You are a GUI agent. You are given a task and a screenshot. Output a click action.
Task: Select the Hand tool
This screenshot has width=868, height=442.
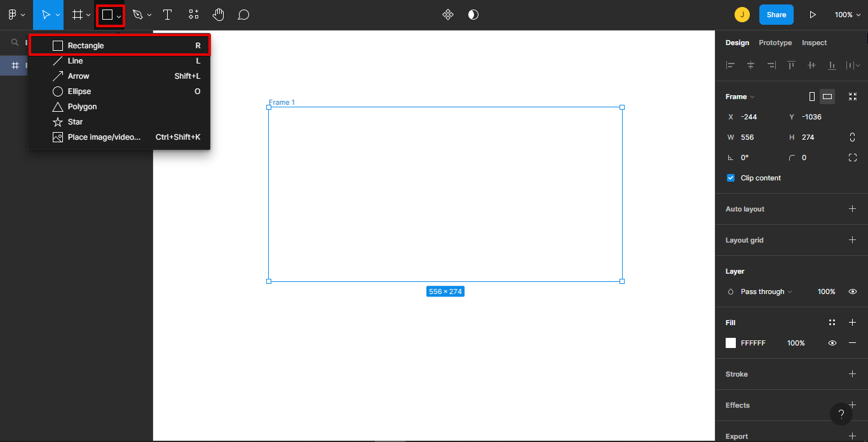(218, 15)
